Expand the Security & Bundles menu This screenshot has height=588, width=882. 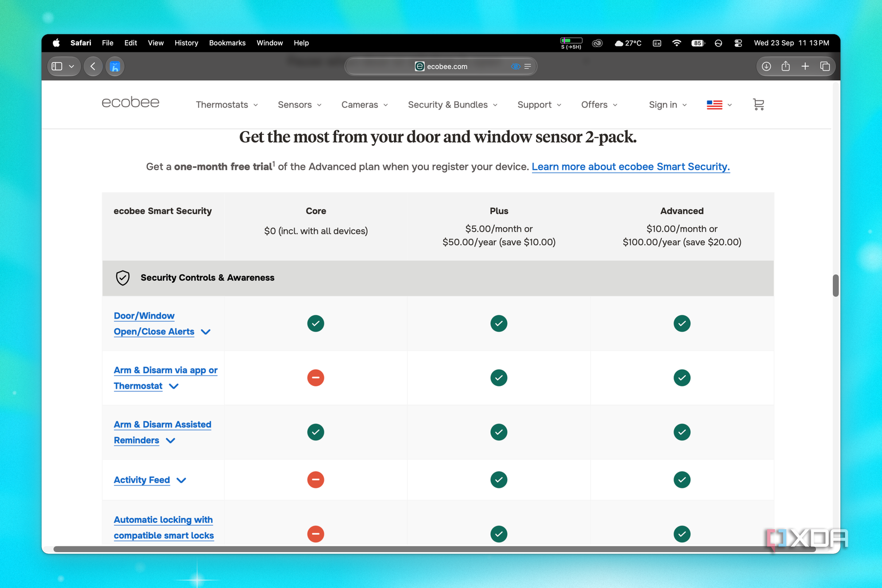(x=453, y=105)
